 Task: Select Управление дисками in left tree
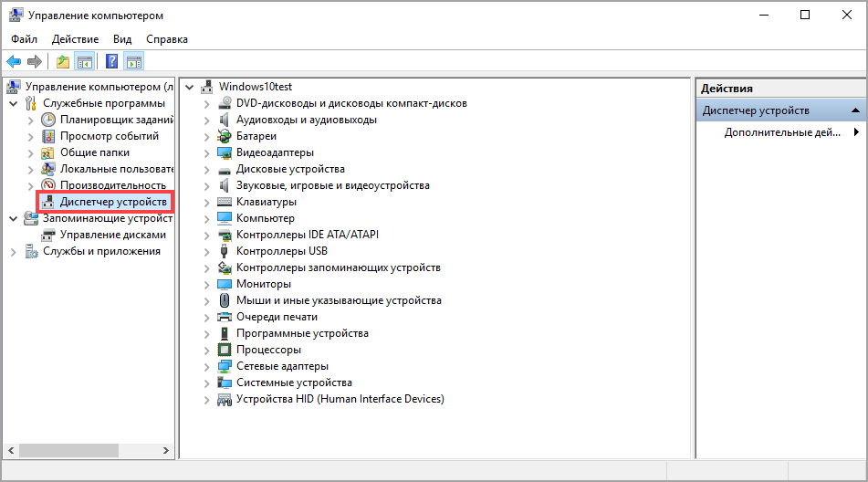(x=112, y=235)
